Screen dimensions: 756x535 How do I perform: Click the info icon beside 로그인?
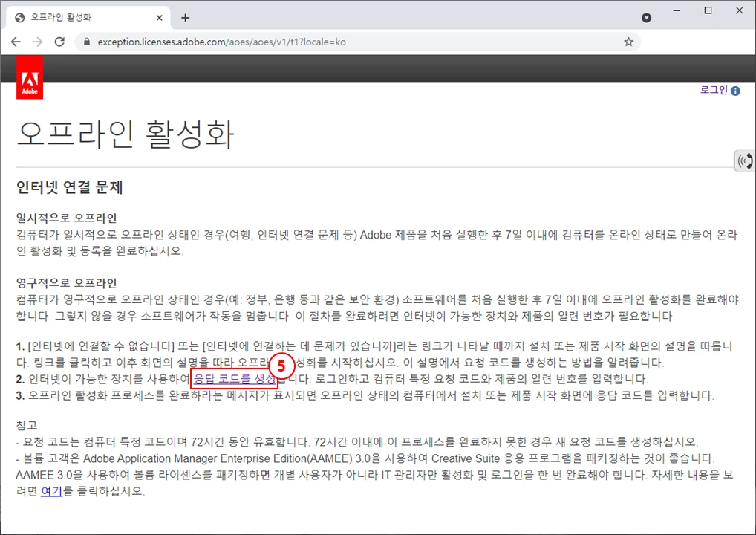click(735, 91)
